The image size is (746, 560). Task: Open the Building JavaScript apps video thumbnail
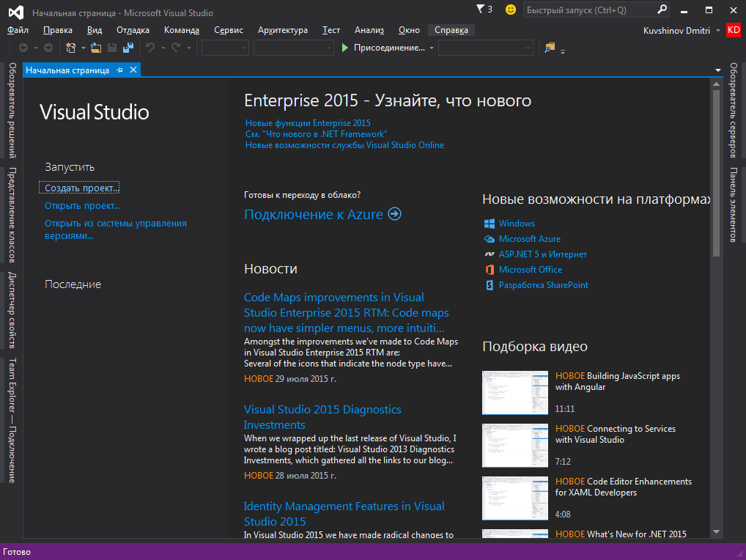point(514,393)
